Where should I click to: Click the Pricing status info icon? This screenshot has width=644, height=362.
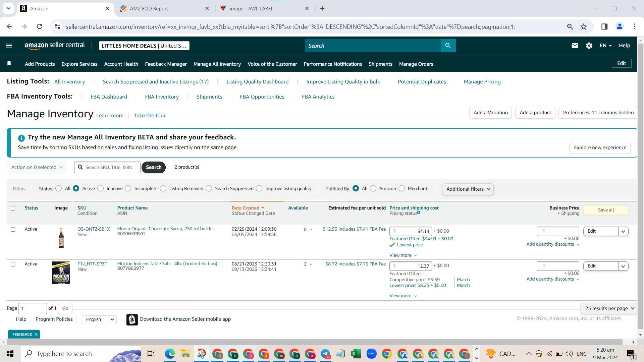click(x=419, y=213)
